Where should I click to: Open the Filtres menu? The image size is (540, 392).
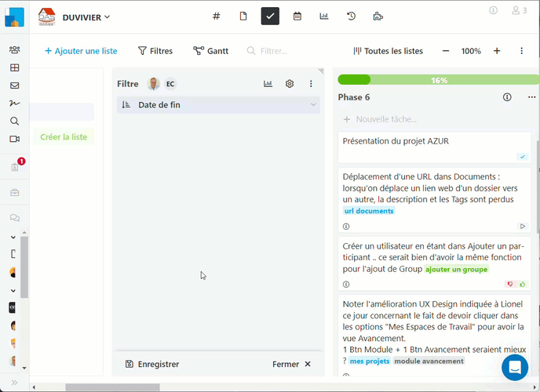click(155, 51)
